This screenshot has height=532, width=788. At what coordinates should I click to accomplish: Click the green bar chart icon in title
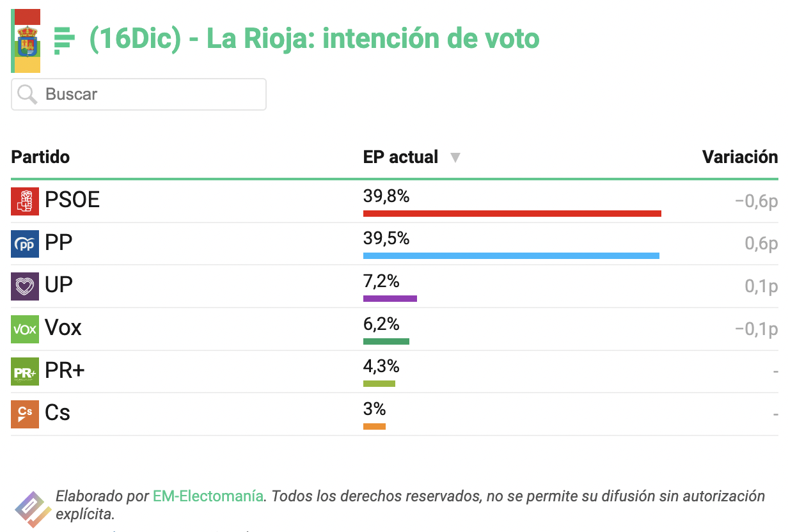65,41
